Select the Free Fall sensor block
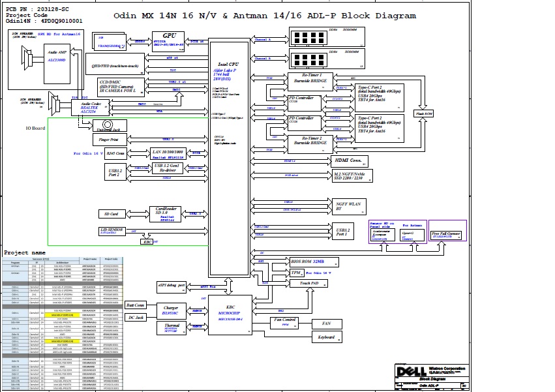555x392 pixels. click(446, 235)
